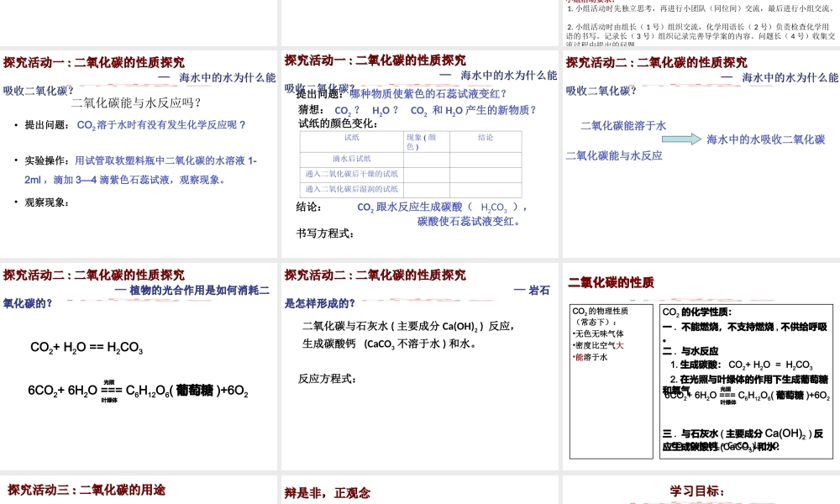The width and height of the screenshot is (840, 504).
Task: Open the slide containing the 试纸 results table
Action: 419,154
